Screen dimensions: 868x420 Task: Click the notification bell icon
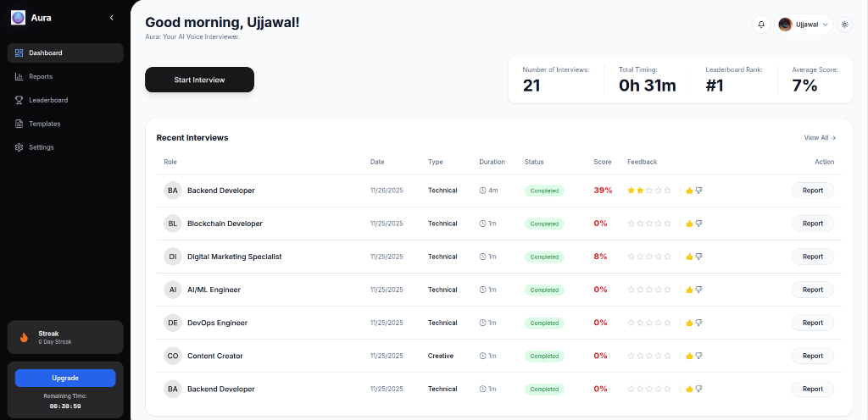(760, 25)
